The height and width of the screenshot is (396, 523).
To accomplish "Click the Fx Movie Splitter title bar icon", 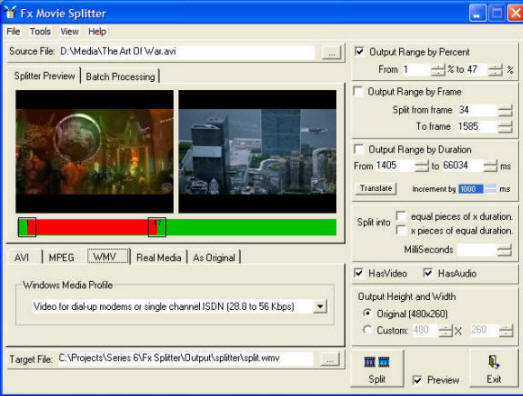I will point(10,13).
